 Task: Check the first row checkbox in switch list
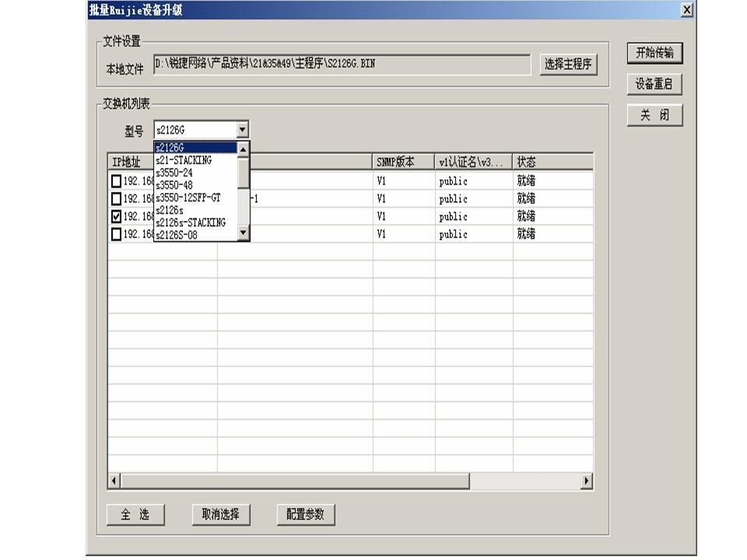pyautogui.click(x=117, y=180)
